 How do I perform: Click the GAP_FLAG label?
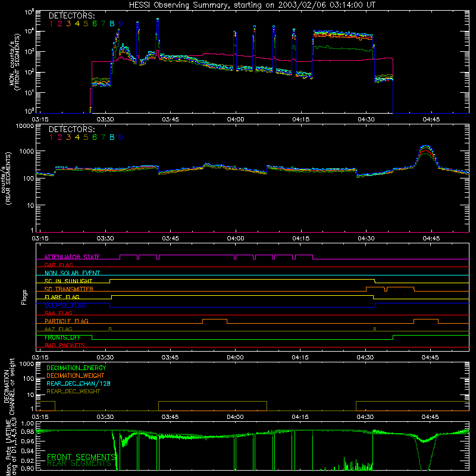pyautogui.click(x=58, y=265)
